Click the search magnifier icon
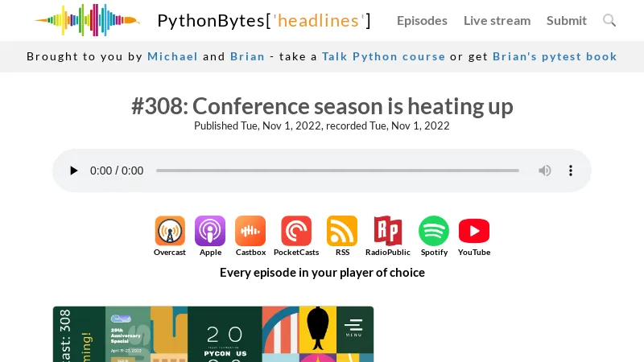This screenshot has height=362, width=644. click(x=609, y=20)
